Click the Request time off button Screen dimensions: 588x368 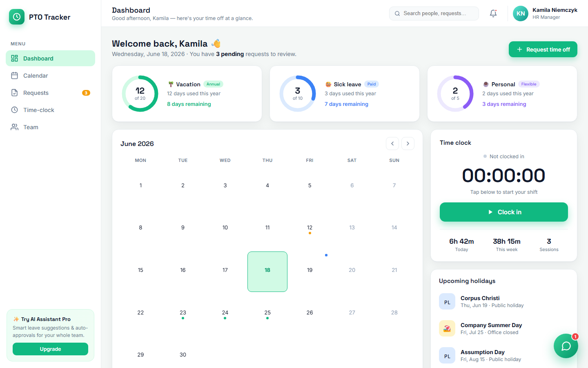543,49
